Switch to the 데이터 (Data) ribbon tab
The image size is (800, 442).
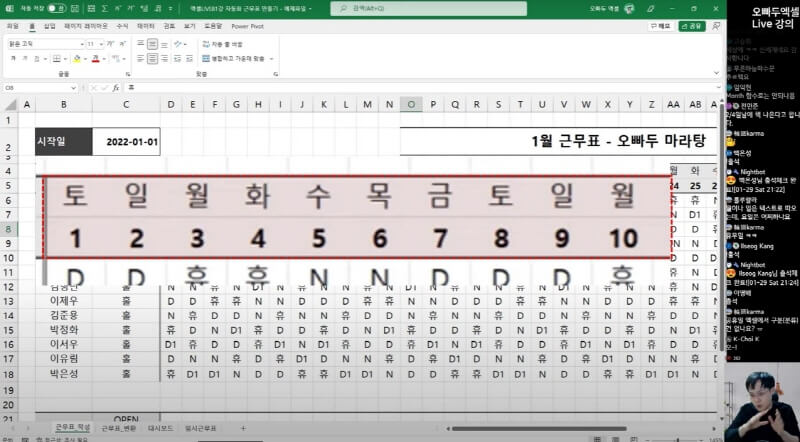(x=146, y=26)
